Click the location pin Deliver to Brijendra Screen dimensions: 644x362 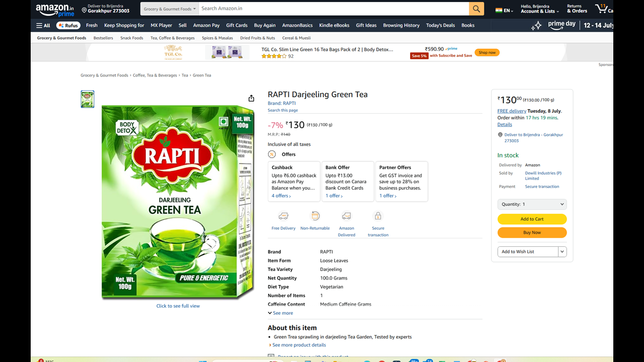pyautogui.click(x=85, y=10)
